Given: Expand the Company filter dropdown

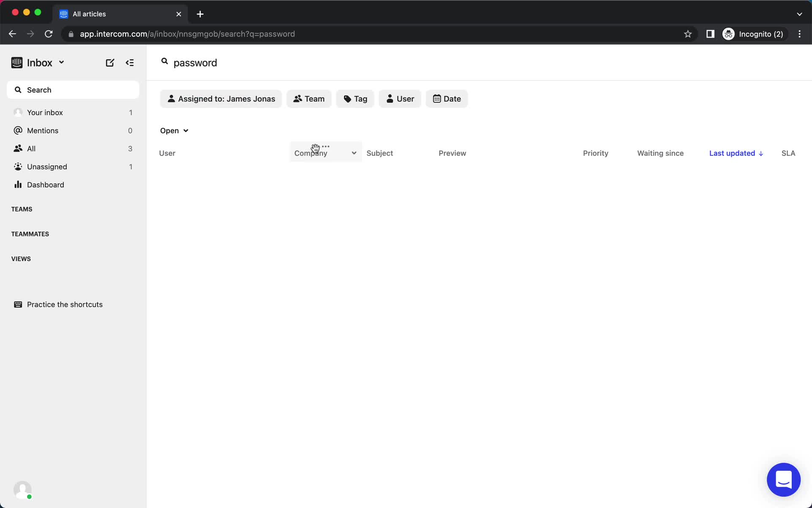Looking at the screenshot, I should (x=353, y=153).
